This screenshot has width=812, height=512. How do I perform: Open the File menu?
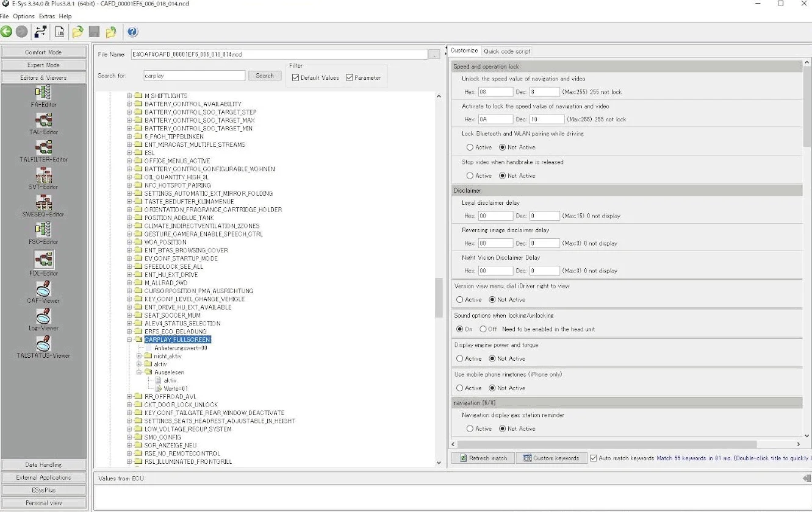(x=5, y=16)
